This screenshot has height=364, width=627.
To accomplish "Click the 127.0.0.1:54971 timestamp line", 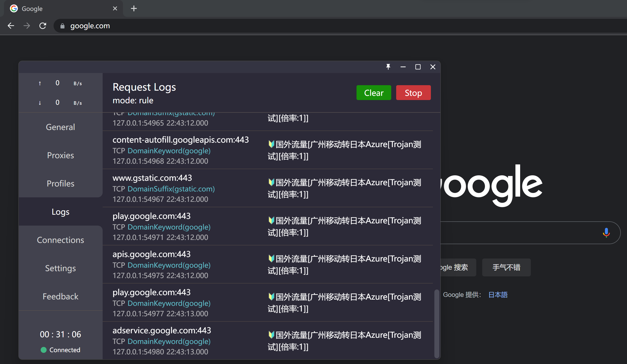I will pos(160,237).
